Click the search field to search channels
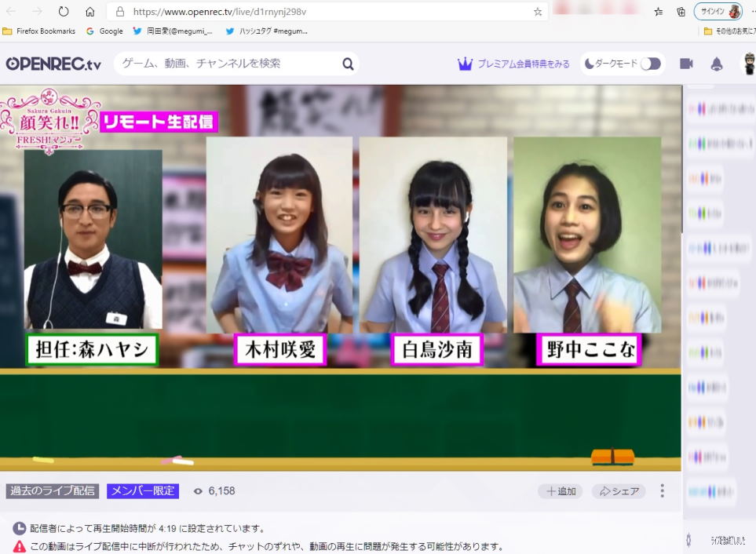This screenshot has height=554, width=756. [x=228, y=64]
